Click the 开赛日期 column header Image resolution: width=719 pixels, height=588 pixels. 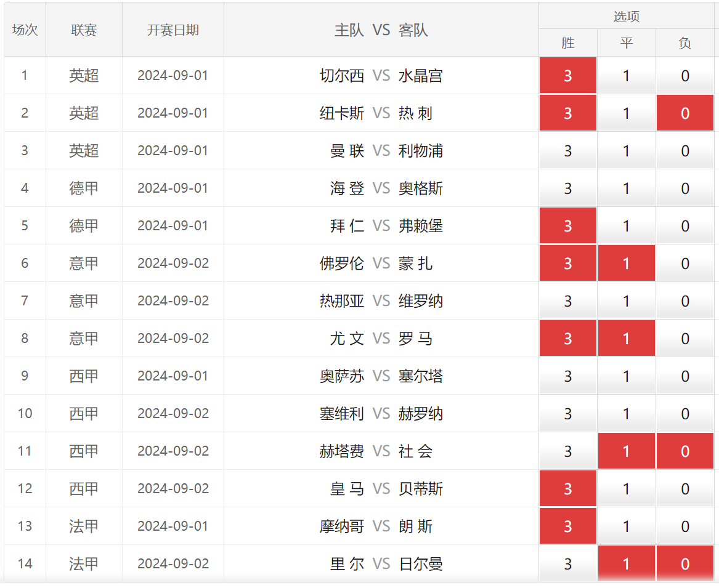point(173,30)
